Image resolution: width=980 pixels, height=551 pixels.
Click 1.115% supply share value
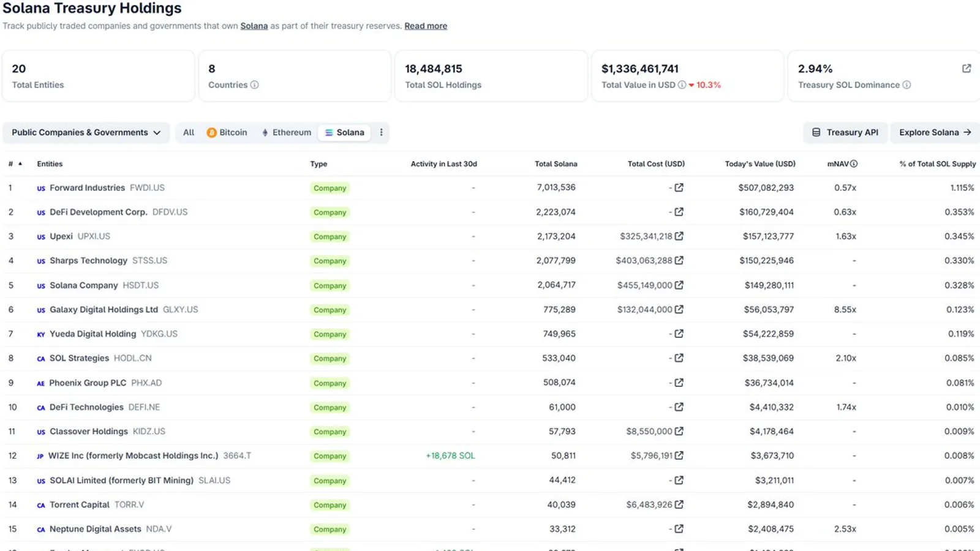962,188
